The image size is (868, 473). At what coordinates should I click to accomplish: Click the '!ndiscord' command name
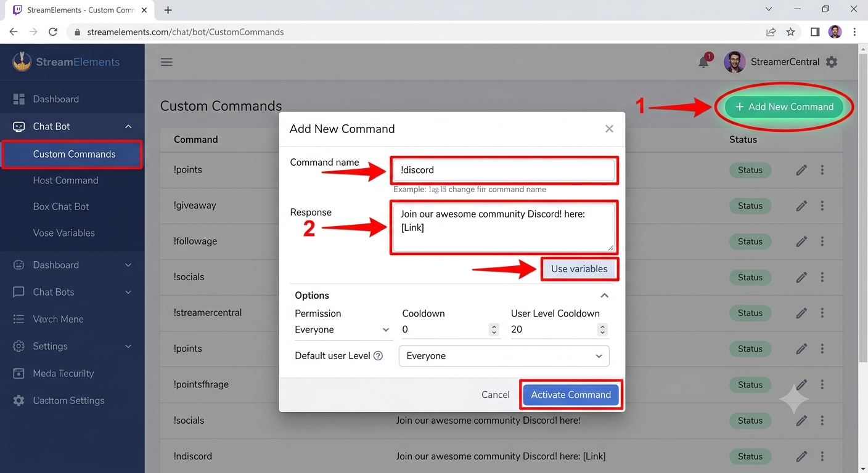[193, 456]
